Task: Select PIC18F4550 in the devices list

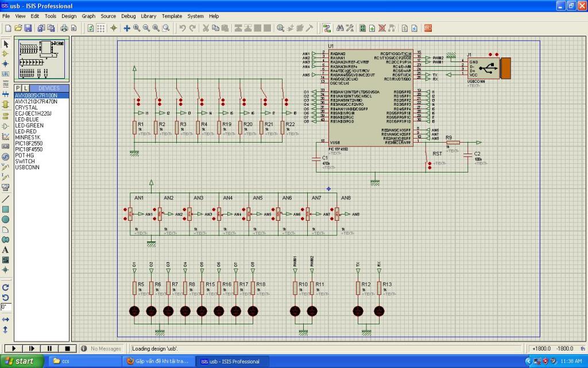Action: coord(29,149)
